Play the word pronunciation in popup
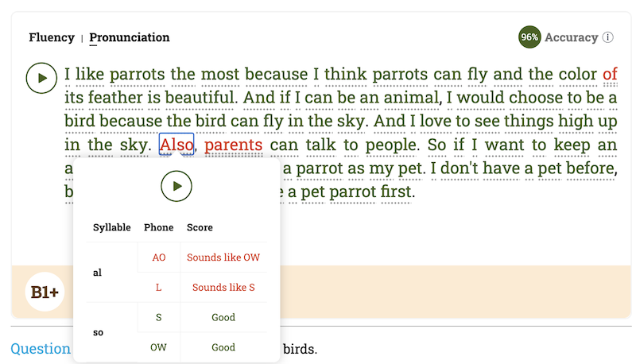Viewport: 636px width, 364px height. pyautogui.click(x=176, y=186)
